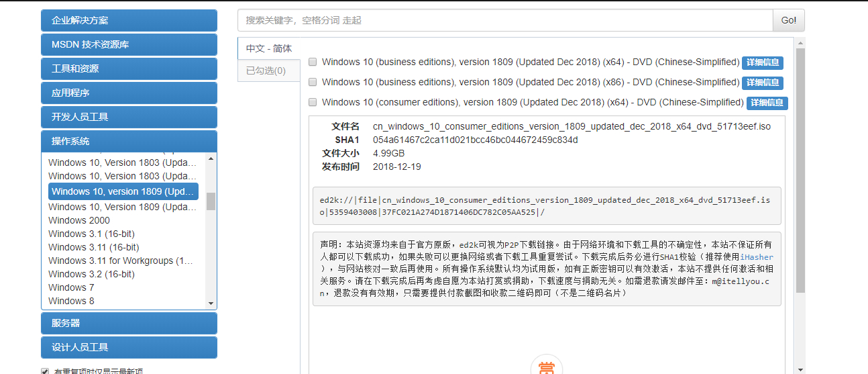Screen dimensions: 868x374
Task: Select Windows 2000 in the OS list
Action: click(x=79, y=220)
